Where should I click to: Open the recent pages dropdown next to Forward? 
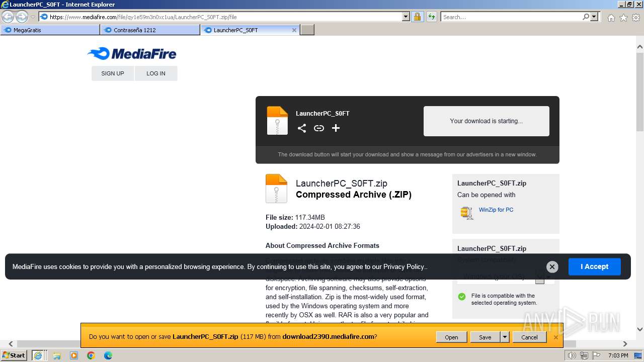33,17
